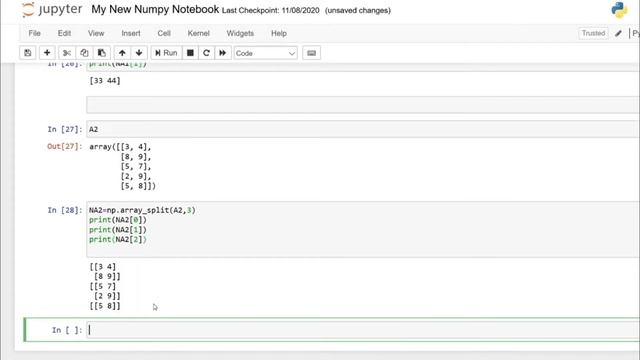640x360 pixels.
Task: Open the cell type Code dropdown
Action: point(265,53)
